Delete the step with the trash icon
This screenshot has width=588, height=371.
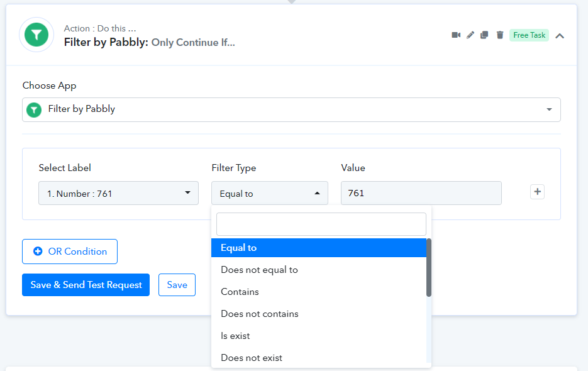(x=500, y=35)
